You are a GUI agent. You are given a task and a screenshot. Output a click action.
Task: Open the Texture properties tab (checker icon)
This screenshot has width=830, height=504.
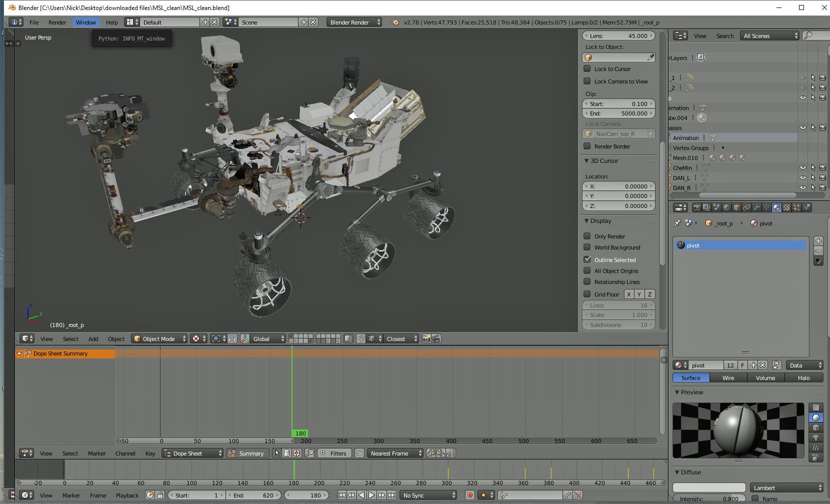786,207
